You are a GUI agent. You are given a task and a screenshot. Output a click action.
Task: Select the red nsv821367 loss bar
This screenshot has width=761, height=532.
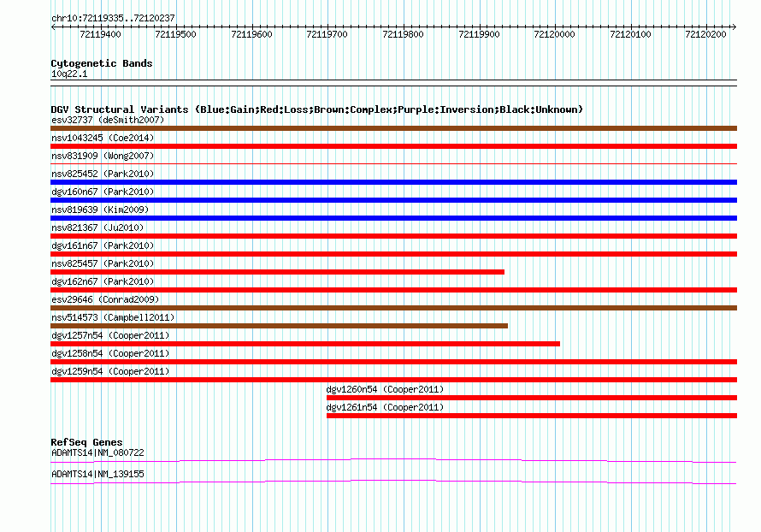(393, 236)
